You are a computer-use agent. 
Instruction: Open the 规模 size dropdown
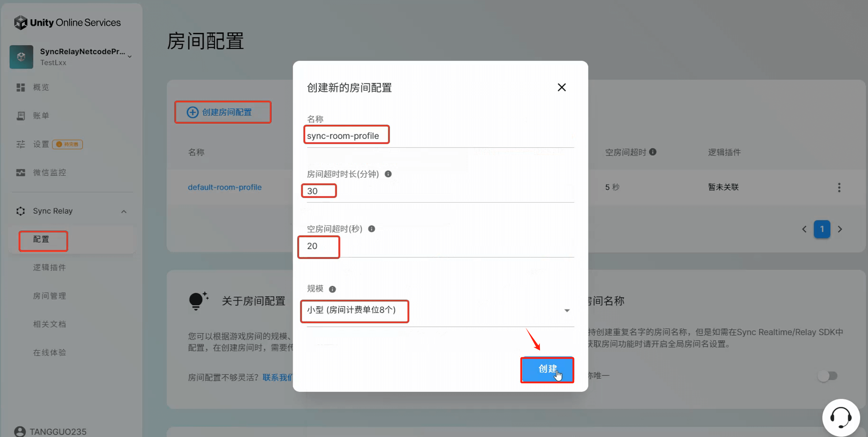567,310
